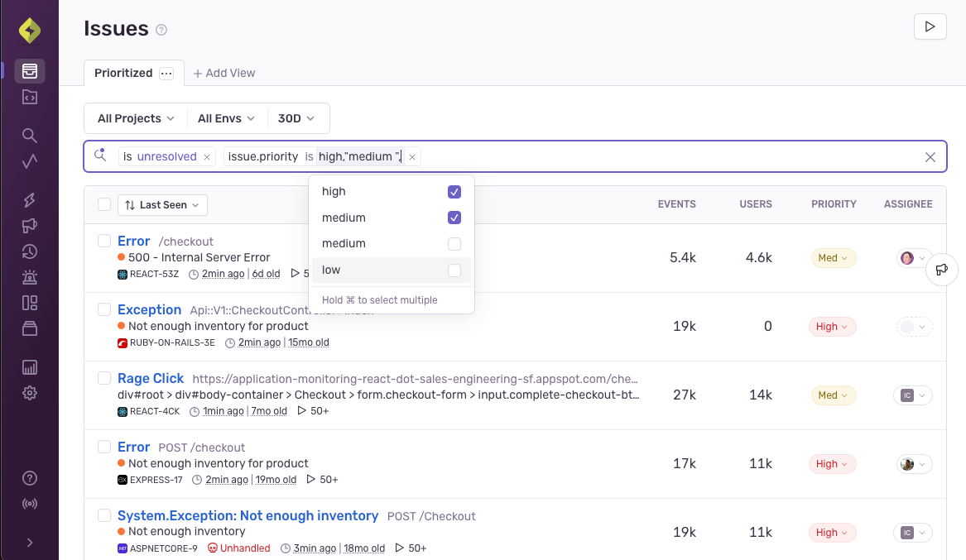Open Settings gear in sidebar
Screen dimensions: 966x560
click(30, 393)
